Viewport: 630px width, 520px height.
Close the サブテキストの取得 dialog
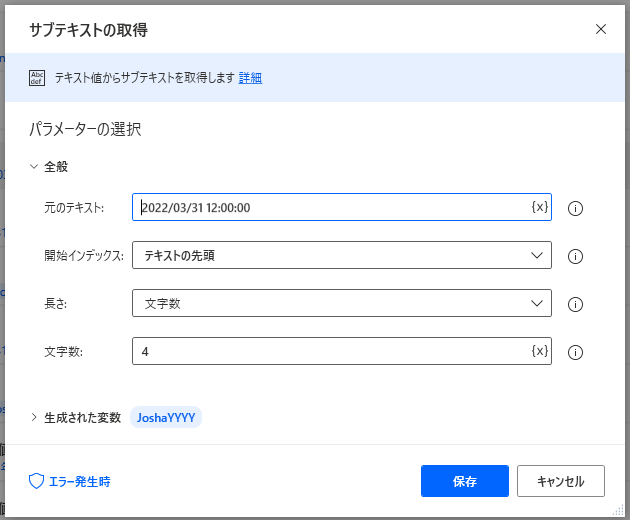pos(601,29)
